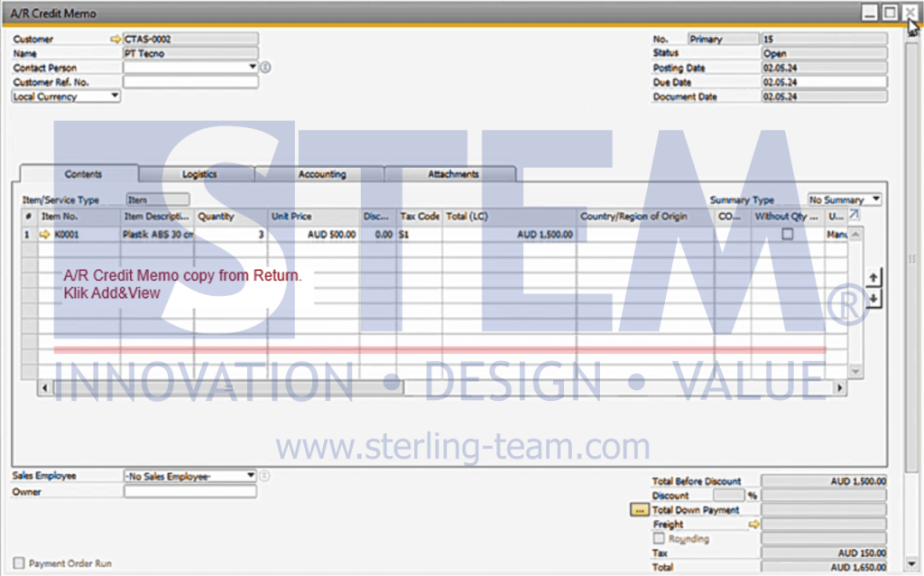
Task: Click the Attachments tab
Action: coord(452,174)
